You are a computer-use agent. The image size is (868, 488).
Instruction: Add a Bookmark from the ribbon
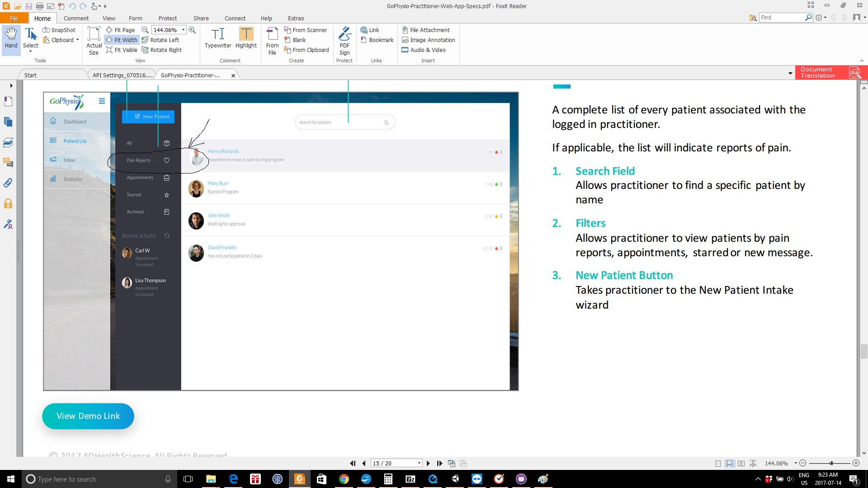click(377, 40)
